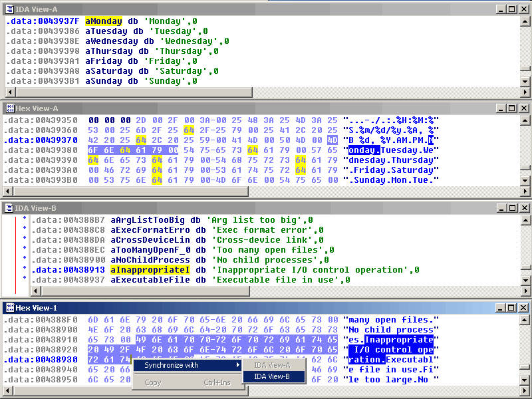Click the up arrow of IDA View-A vertical scrollbar
532x399 pixels.
(525, 21)
